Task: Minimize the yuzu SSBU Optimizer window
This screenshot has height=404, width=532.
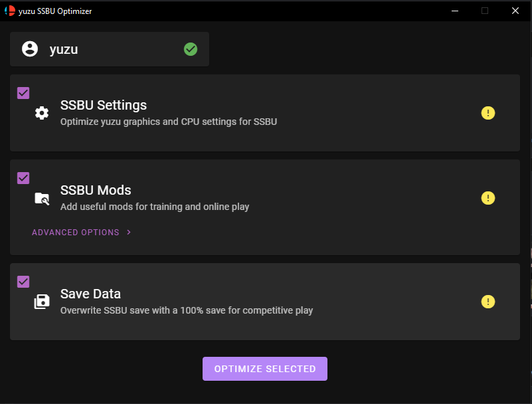Action: [x=455, y=11]
